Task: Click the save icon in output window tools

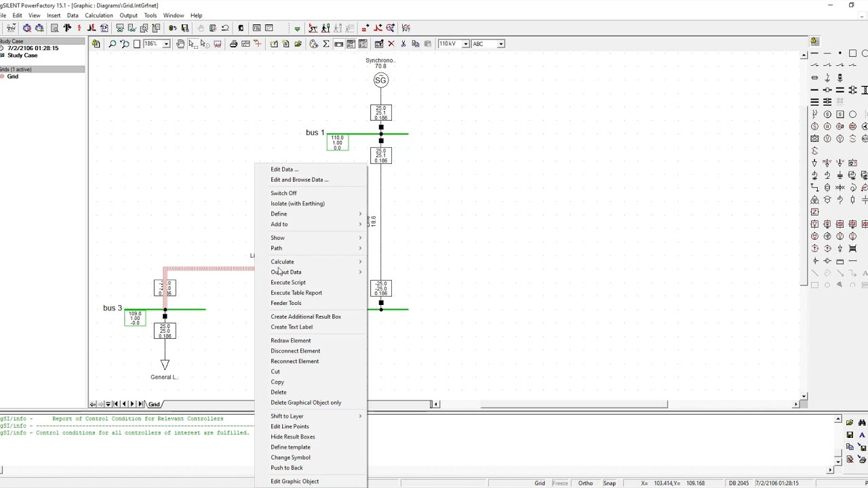Action: [x=850, y=435]
